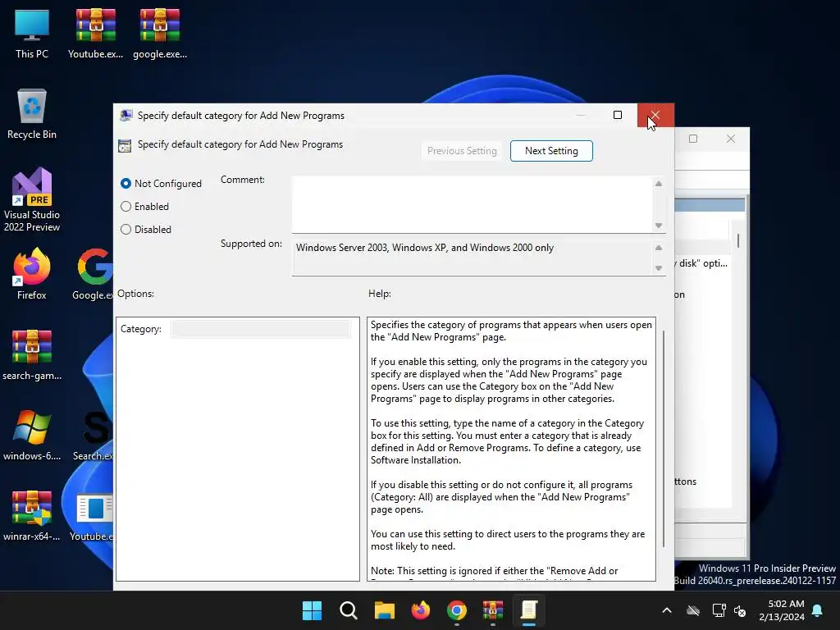Open Chrome from the taskbar
The width and height of the screenshot is (840, 630).
(456, 610)
